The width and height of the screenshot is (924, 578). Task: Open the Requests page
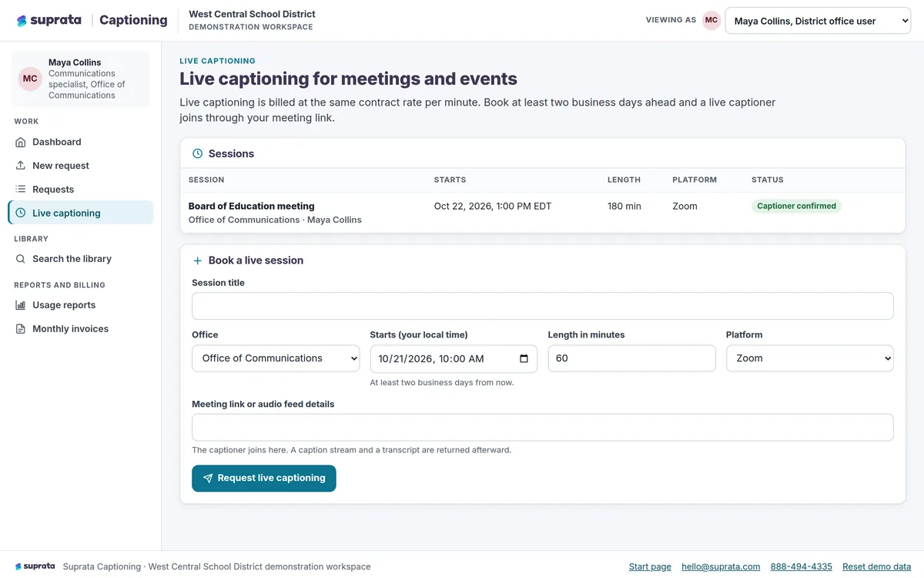[81, 189]
